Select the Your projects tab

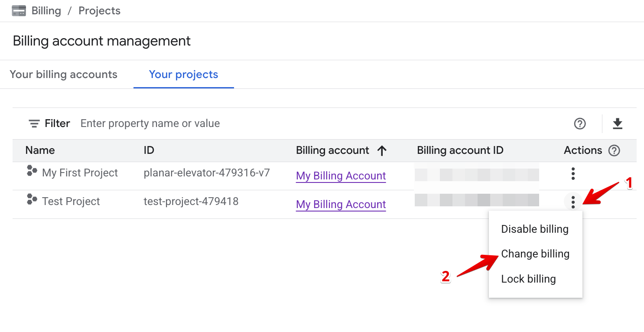(x=183, y=75)
